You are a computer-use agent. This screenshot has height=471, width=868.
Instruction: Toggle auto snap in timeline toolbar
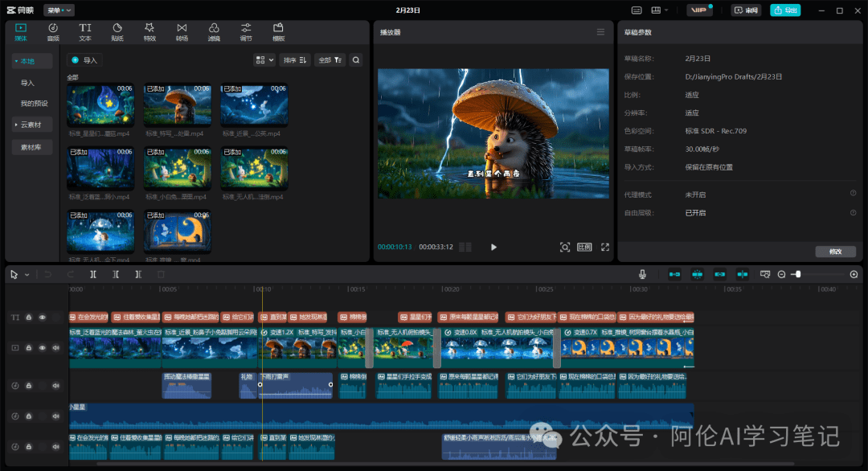coord(697,274)
